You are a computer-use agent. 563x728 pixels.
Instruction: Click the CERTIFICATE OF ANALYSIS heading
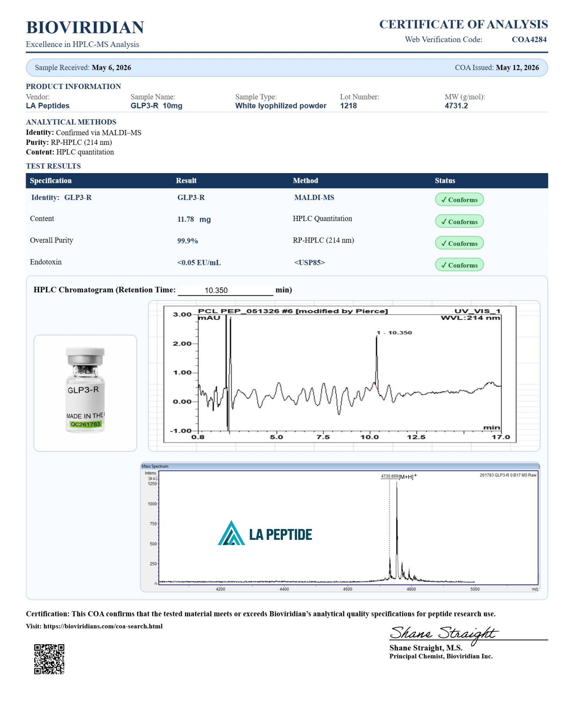coord(463,24)
